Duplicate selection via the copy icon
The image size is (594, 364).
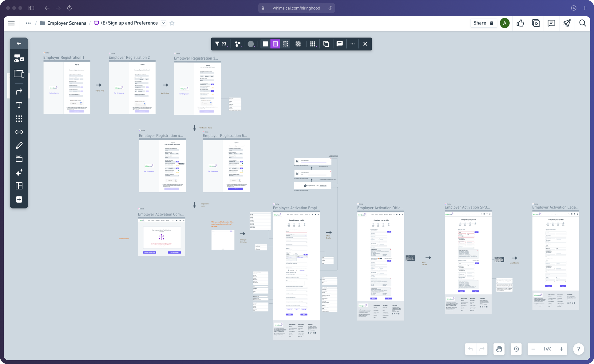(326, 44)
